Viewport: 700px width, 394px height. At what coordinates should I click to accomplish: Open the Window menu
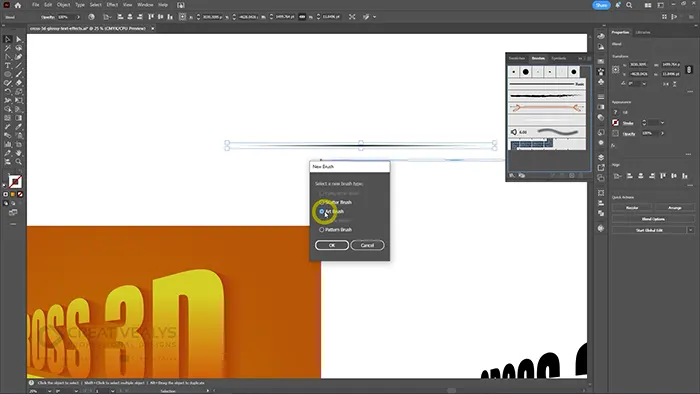coord(145,5)
